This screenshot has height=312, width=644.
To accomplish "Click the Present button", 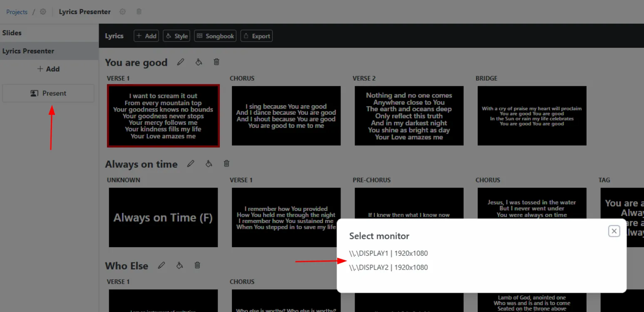I will click(48, 93).
